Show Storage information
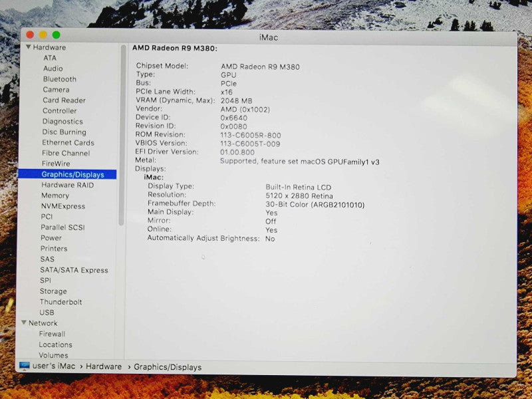This screenshot has height=399, width=532. coord(53,291)
